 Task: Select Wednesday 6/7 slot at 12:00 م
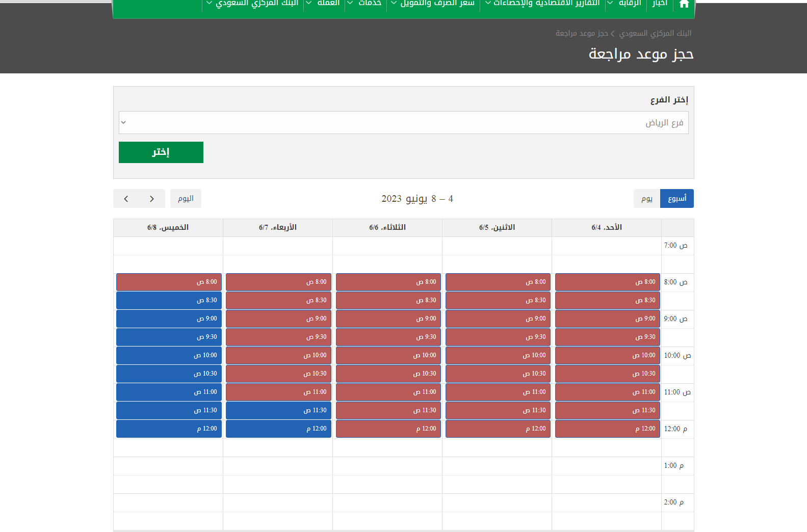tap(279, 429)
